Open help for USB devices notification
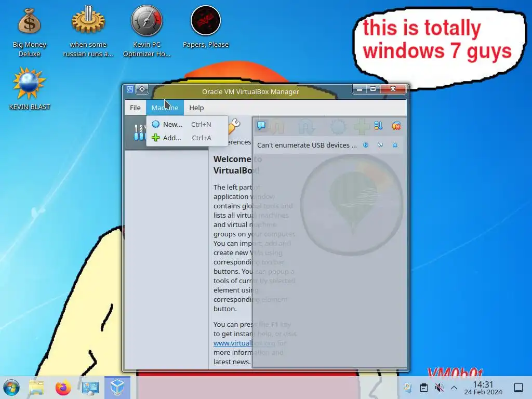Image resolution: width=532 pixels, height=399 pixels. tap(365, 145)
